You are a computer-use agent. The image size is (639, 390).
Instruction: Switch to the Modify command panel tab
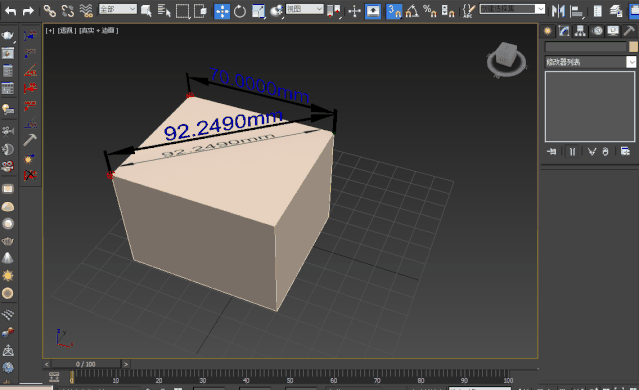pyautogui.click(x=564, y=31)
